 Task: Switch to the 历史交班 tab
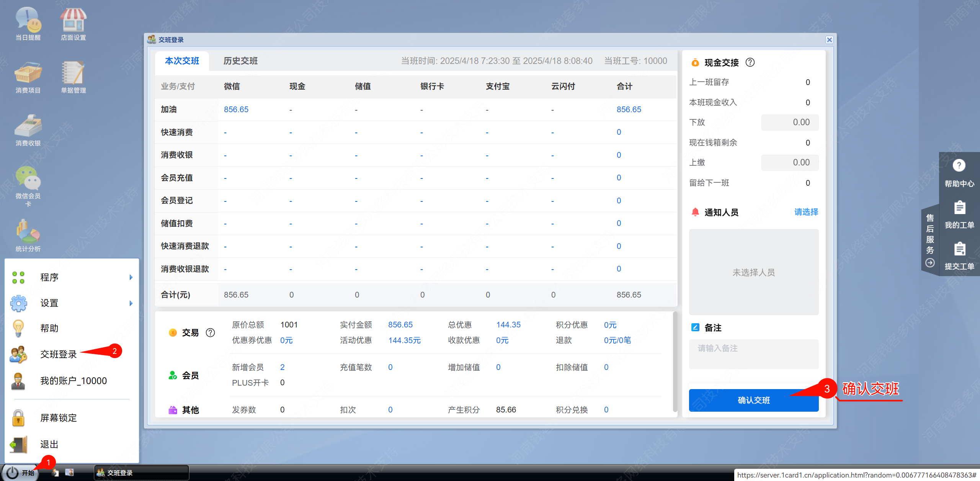[x=240, y=61]
